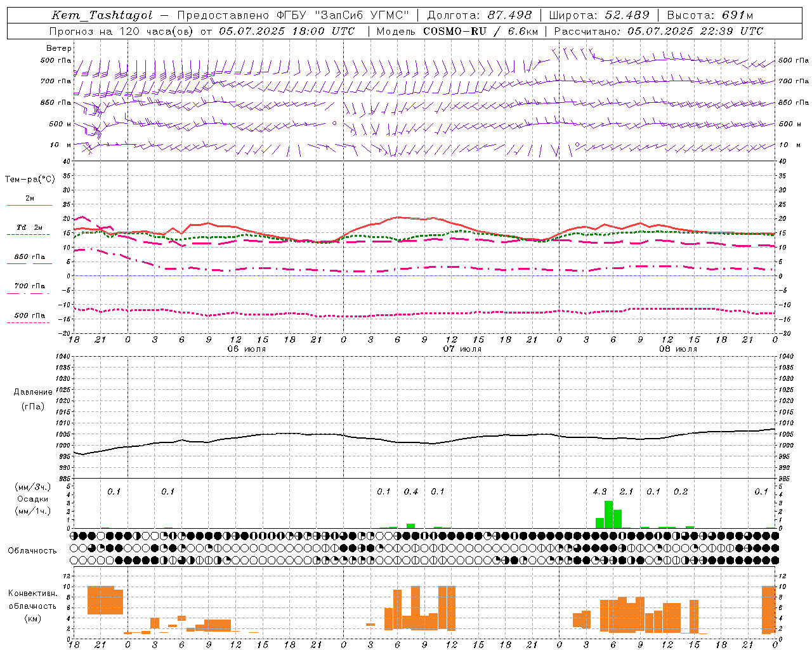Screen dimensions: 812x650
Task: Select the 0.4 precipitation amount value
Action: [x=411, y=492]
